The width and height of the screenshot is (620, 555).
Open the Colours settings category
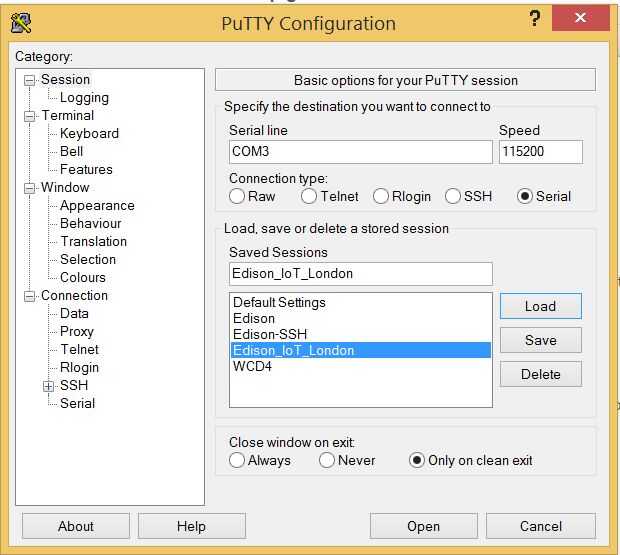(82, 277)
